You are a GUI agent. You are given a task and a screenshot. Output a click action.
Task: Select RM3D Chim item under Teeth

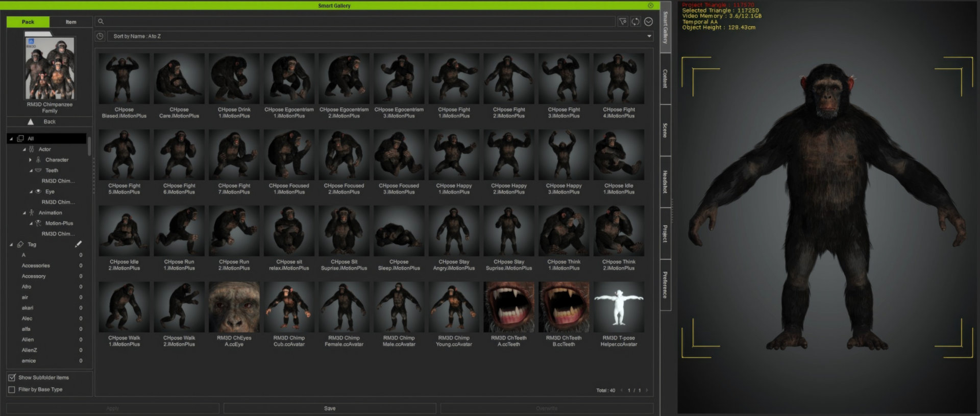coord(58,181)
